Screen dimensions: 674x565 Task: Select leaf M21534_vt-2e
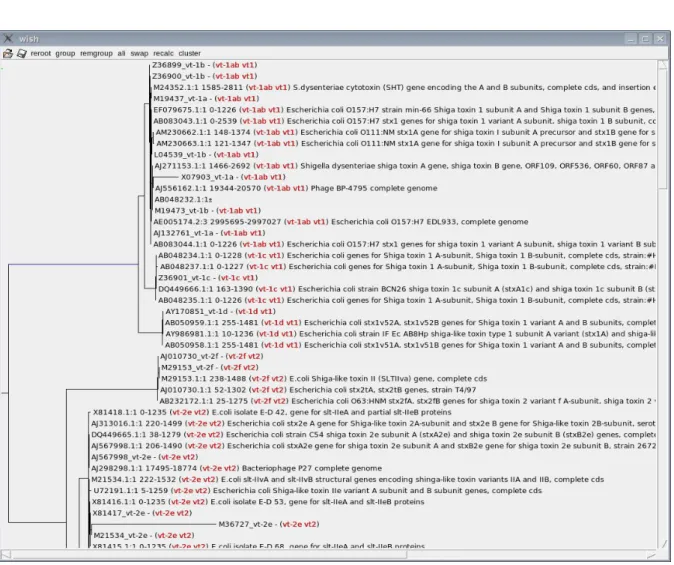121,534
